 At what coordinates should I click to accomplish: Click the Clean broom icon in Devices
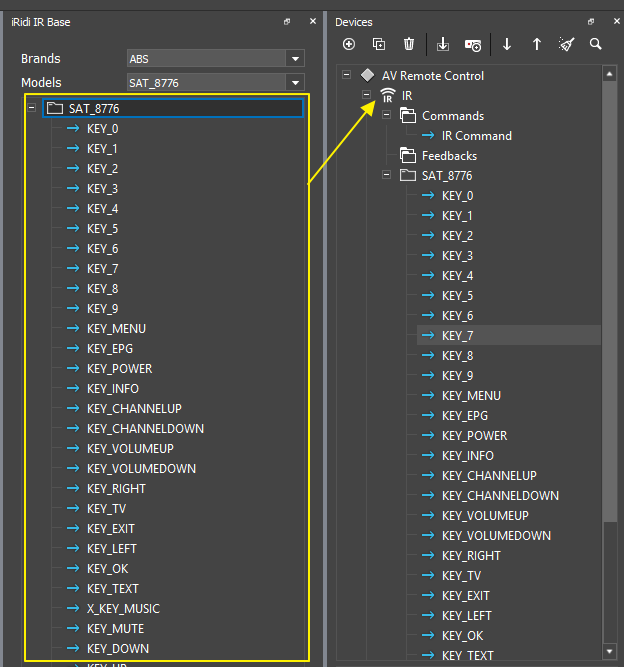click(x=566, y=44)
